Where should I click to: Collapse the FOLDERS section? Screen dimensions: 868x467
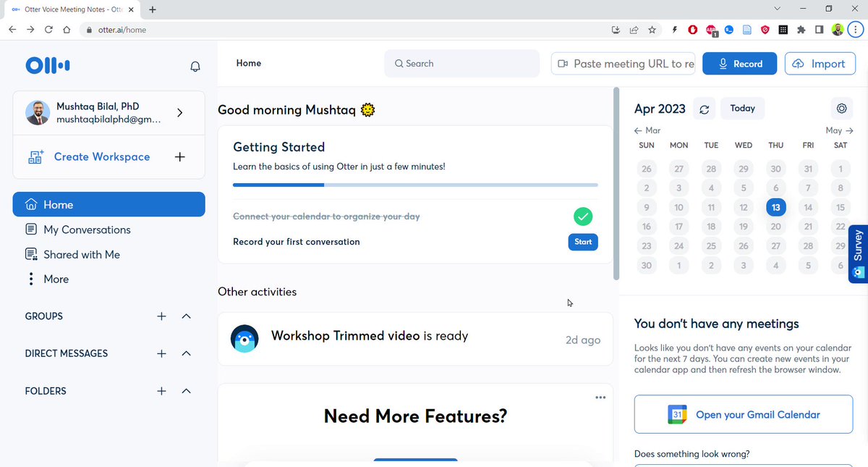[186, 391]
